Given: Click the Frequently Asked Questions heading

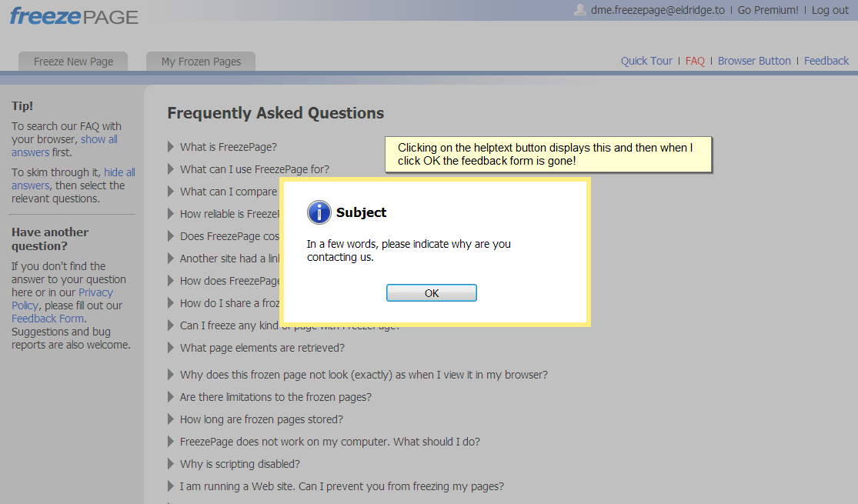Looking at the screenshot, I should 275,113.
